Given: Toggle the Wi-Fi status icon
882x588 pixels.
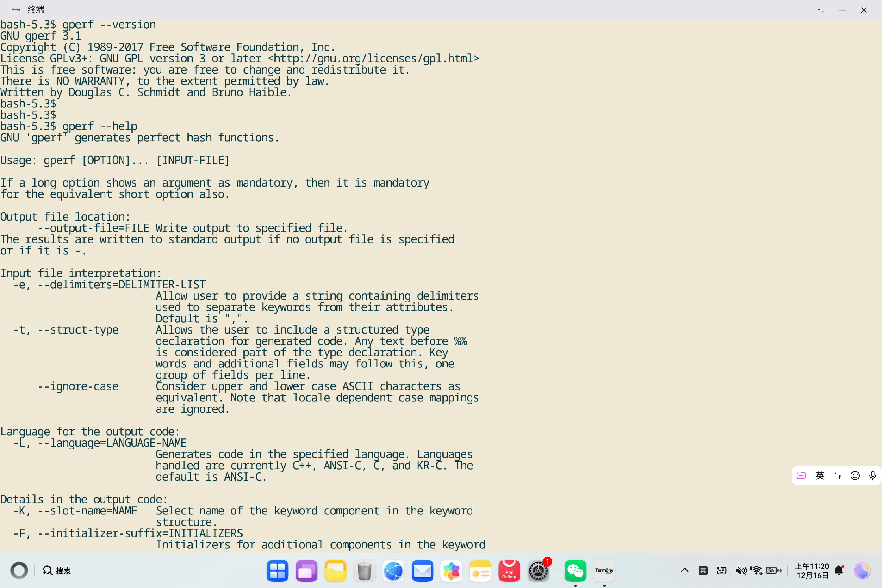Looking at the screenshot, I should 756,570.
